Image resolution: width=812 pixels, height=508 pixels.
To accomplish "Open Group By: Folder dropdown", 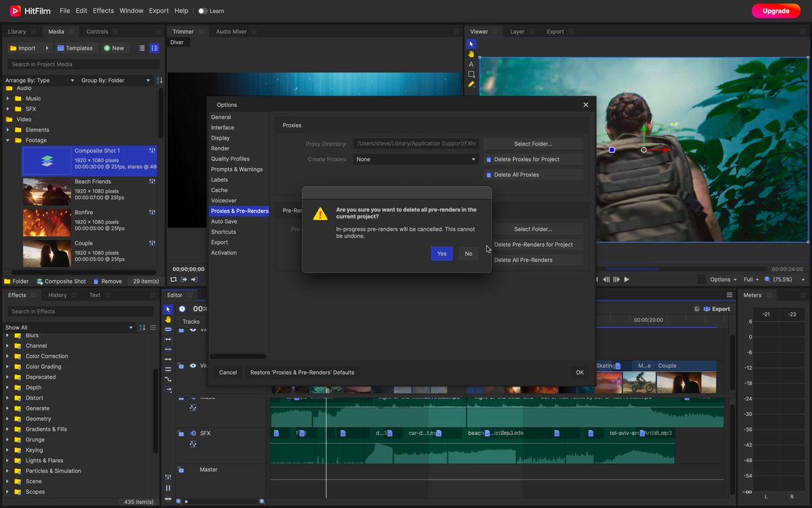I will [x=116, y=80].
